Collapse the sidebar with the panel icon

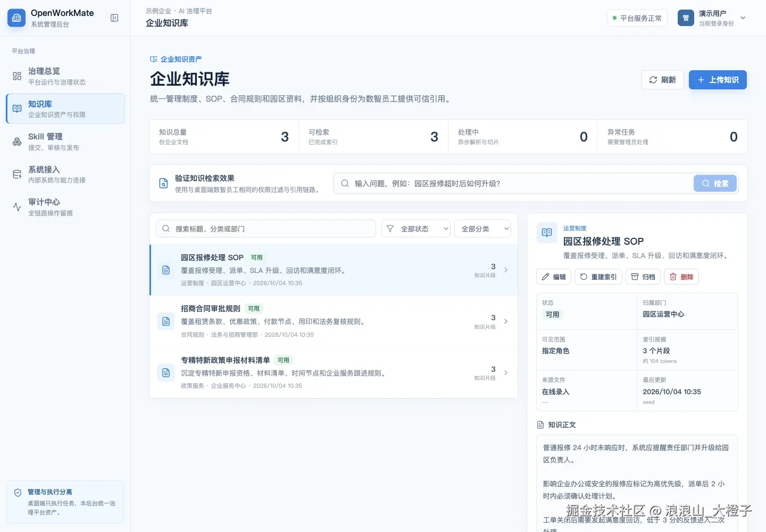[x=114, y=18]
